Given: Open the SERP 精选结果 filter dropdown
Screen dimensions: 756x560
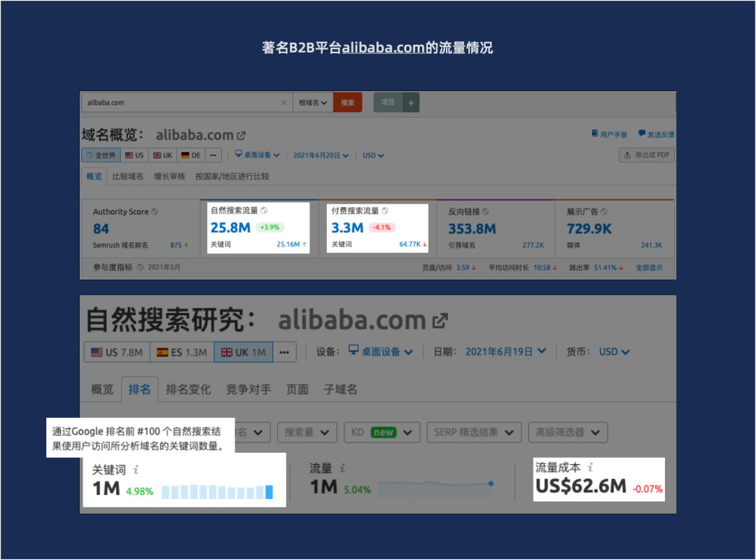Looking at the screenshot, I should click(x=474, y=433).
